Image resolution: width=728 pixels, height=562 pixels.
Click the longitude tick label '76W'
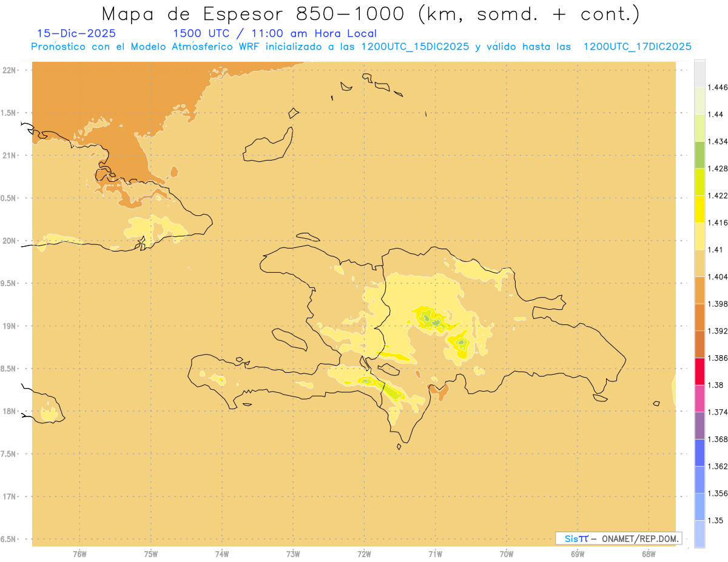click(x=79, y=554)
